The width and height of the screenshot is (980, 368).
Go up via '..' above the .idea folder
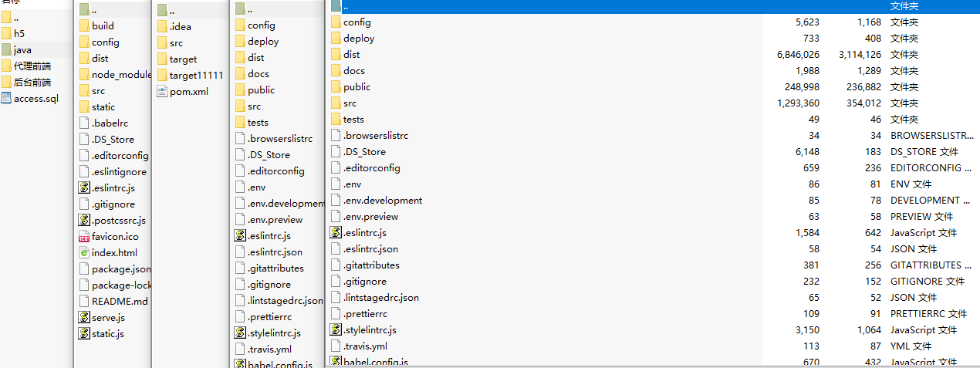(x=172, y=11)
